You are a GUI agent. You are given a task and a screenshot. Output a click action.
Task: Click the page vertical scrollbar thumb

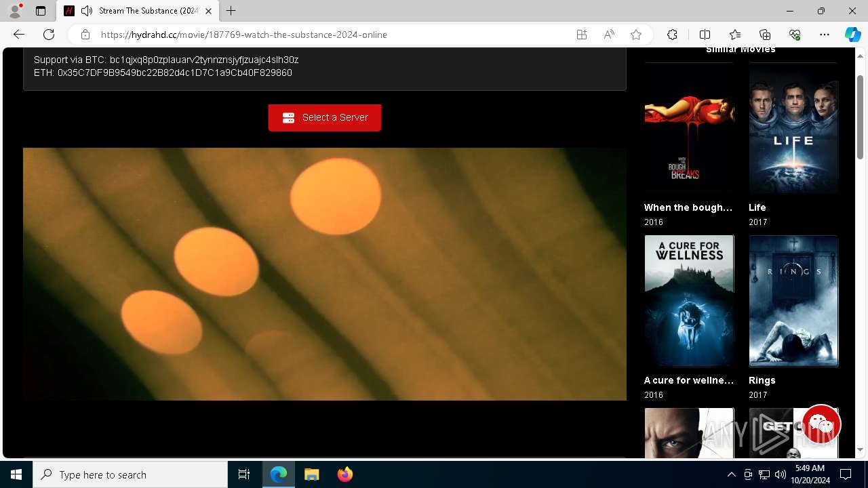tap(860, 117)
